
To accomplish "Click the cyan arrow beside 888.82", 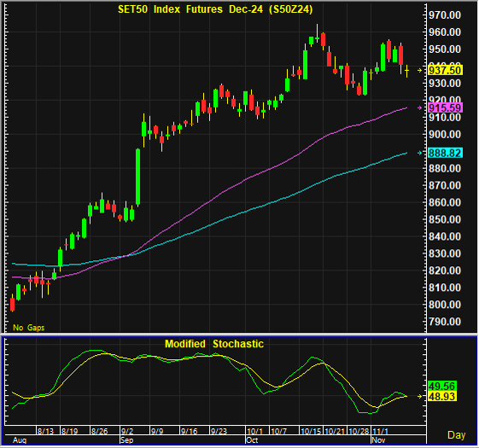I will (420, 153).
